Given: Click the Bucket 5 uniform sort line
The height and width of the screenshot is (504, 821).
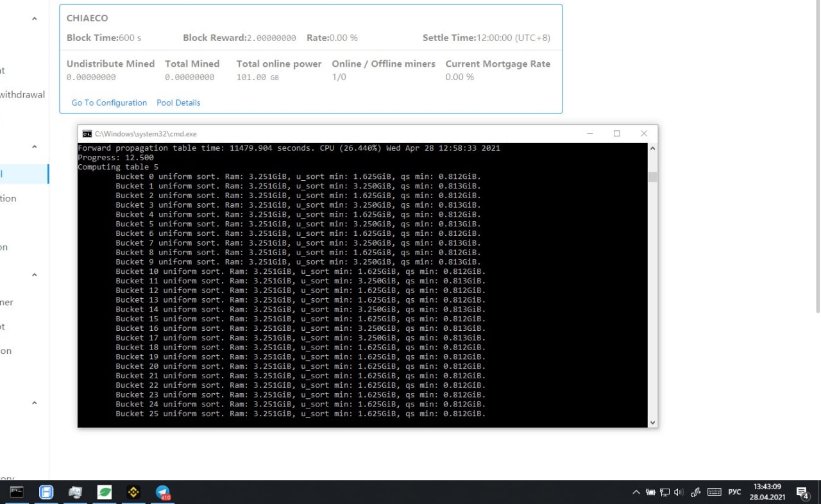Looking at the screenshot, I should coord(298,224).
